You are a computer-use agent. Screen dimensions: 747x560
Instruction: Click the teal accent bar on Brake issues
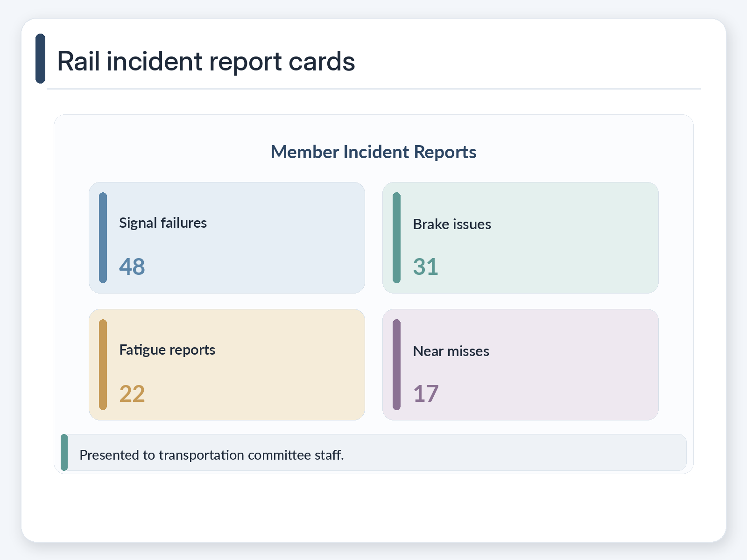coord(397,238)
